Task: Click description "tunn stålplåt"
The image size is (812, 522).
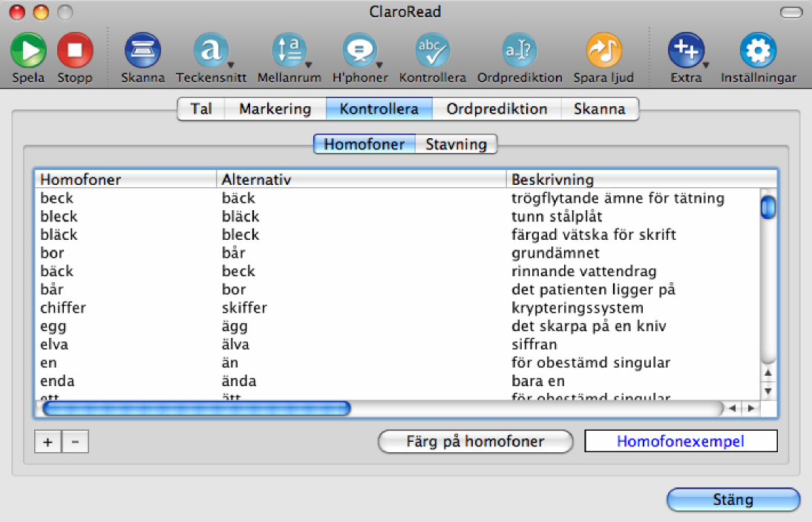Action: pos(557,217)
